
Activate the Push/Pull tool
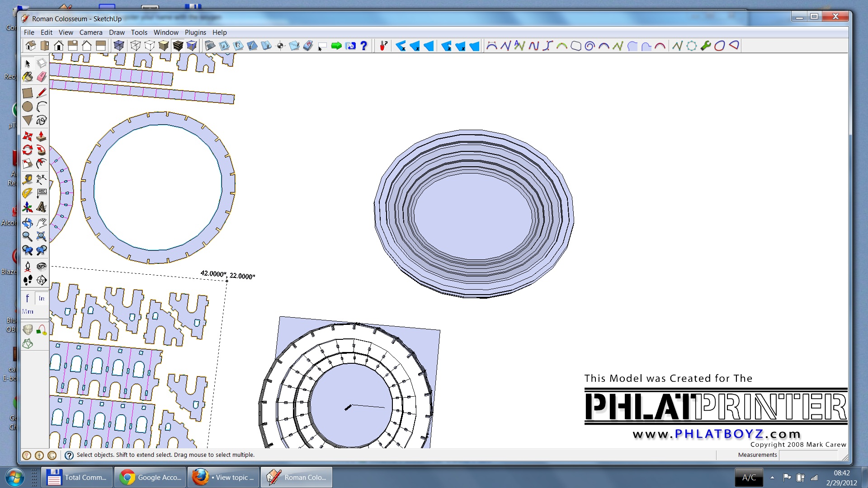click(42, 136)
